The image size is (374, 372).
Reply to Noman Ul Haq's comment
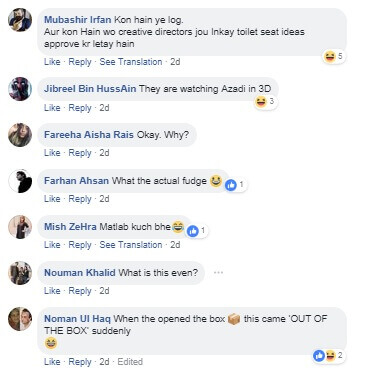[80, 362]
